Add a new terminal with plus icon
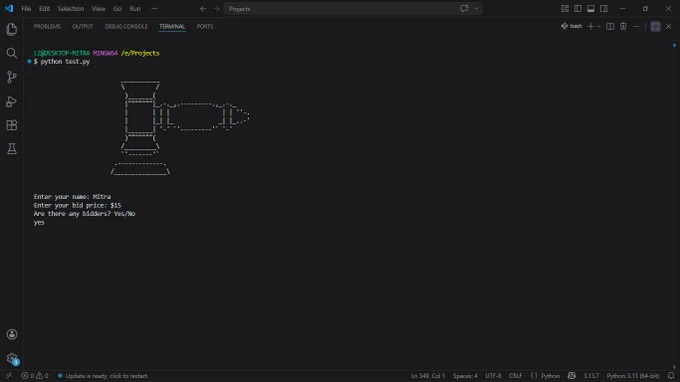 pos(590,26)
